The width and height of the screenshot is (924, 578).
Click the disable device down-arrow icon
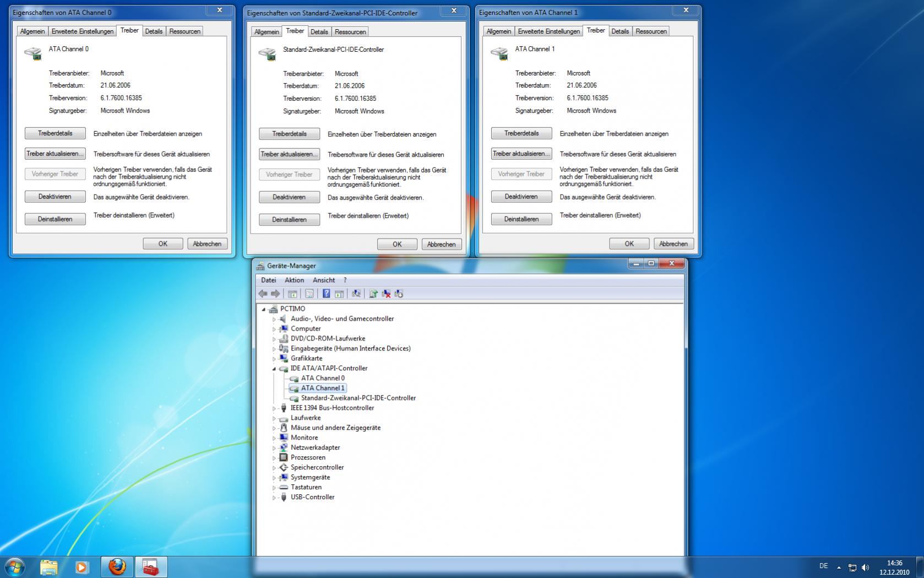(399, 294)
